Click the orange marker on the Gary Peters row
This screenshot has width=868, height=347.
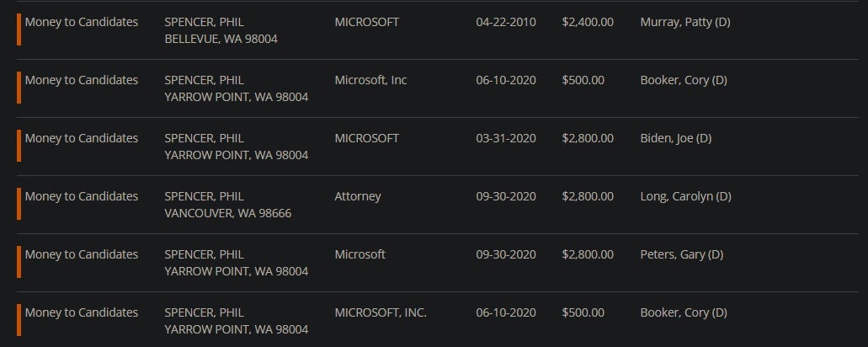(19, 262)
